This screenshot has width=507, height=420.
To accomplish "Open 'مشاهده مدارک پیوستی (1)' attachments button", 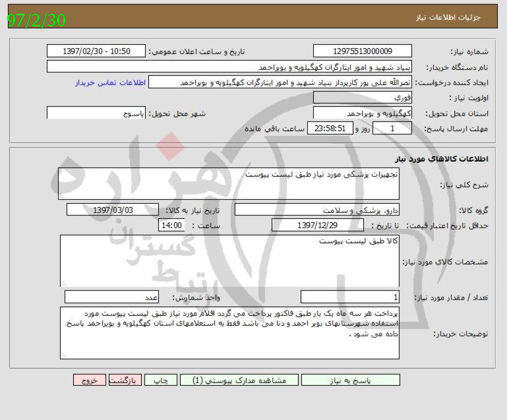I will point(239,380).
